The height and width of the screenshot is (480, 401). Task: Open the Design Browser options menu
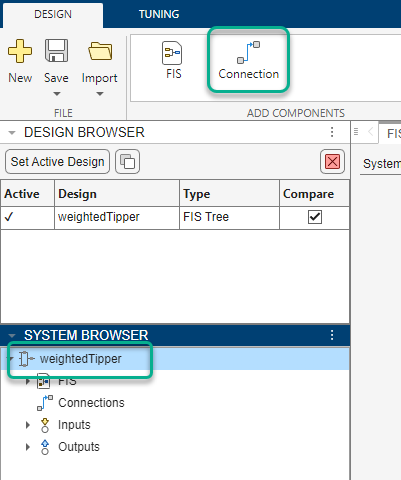tap(332, 132)
